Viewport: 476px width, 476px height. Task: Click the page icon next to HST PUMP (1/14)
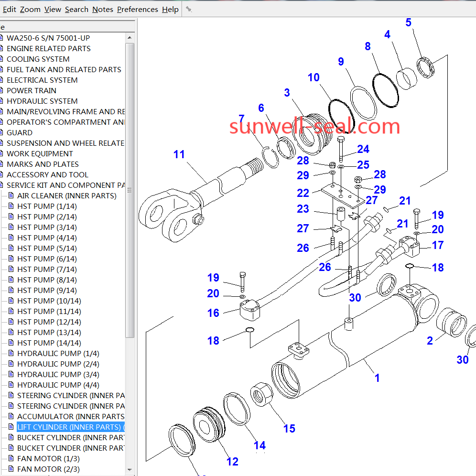[11, 206]
